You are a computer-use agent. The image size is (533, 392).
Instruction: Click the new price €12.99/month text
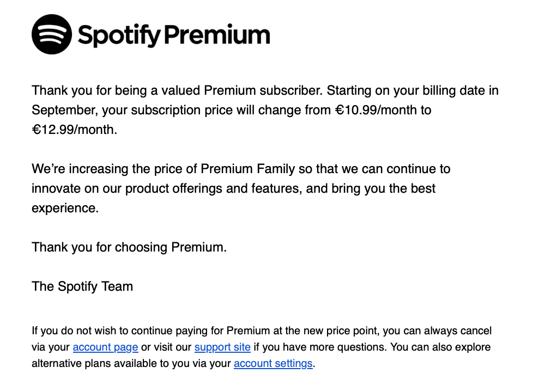[73, 130]
